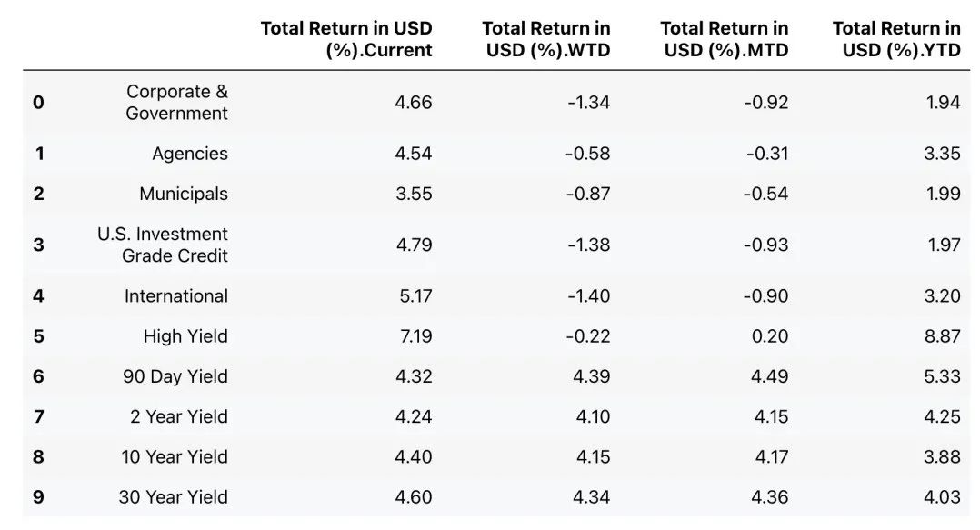Viewport: 980px width, 530px height.
Task: Select the International Current value 5.17
Action: pyautogui.click(x=414, y=296)
